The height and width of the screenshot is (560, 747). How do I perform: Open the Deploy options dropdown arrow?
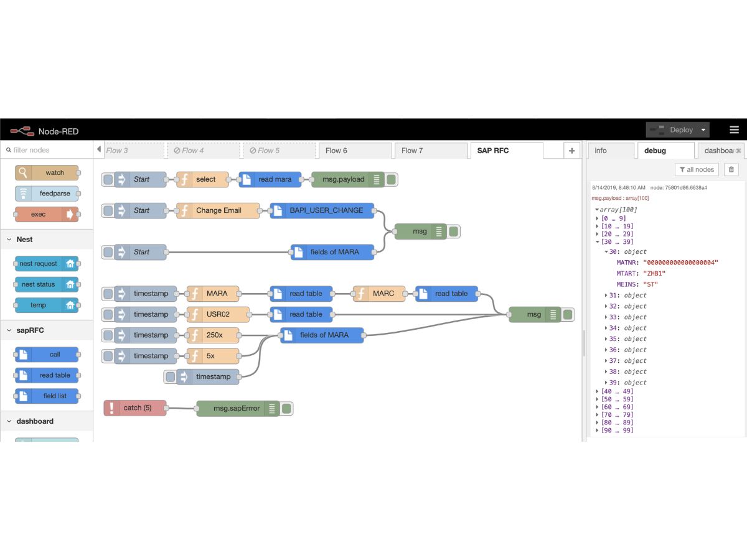[x=703, y=130]
